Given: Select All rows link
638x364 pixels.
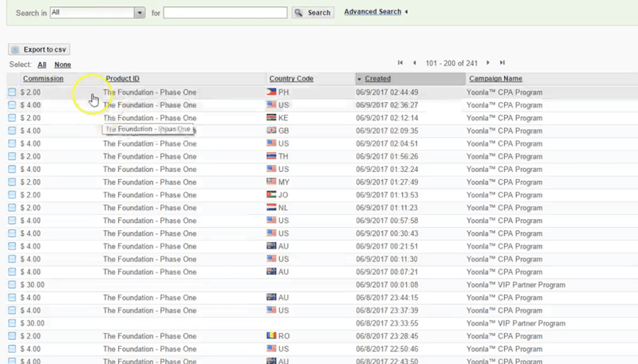Looking at the screenshot, I should [x=42, y=65].
